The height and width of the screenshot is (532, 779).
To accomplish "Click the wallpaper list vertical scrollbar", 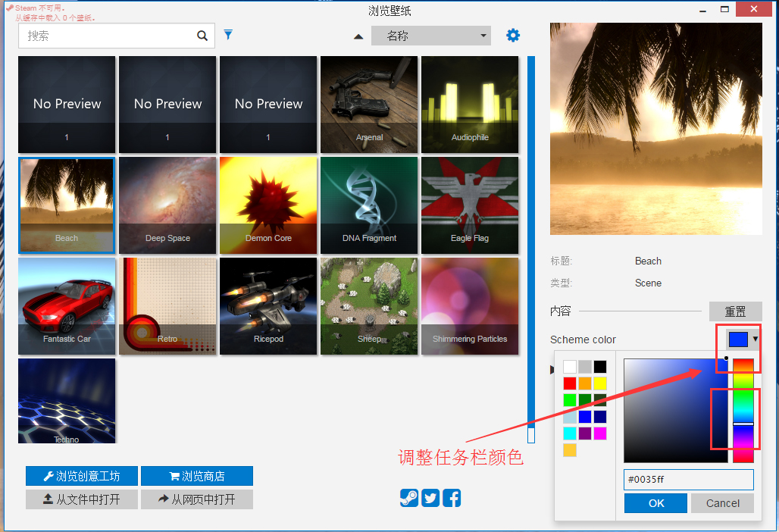I will point(531,249).
